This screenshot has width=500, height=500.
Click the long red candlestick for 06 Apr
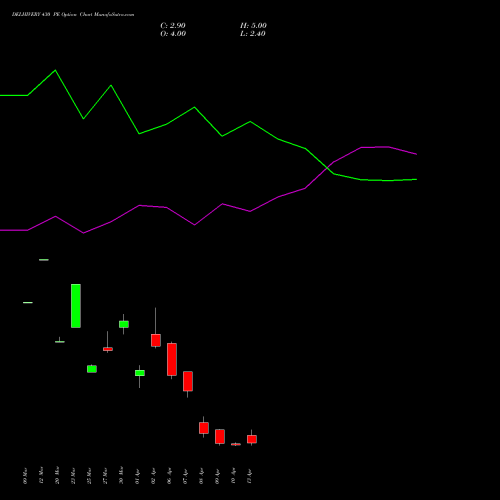172,359
